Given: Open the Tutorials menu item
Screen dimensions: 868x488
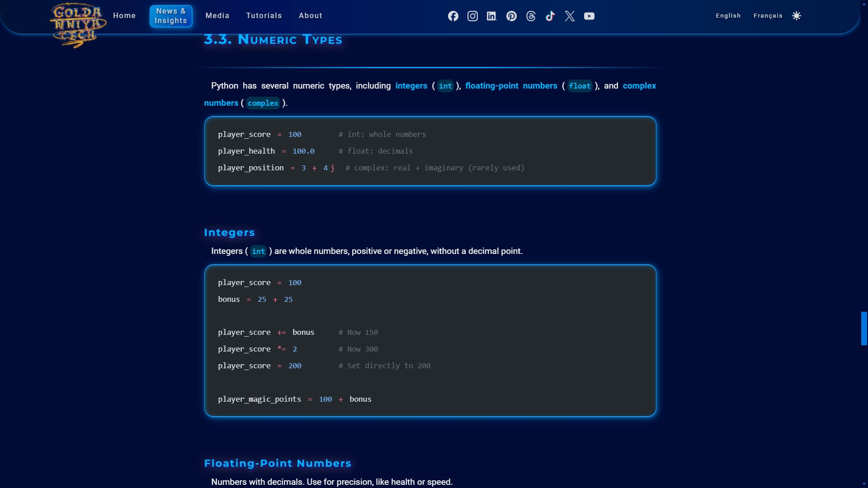Looking at the screenshot, I should coord(264,15).
